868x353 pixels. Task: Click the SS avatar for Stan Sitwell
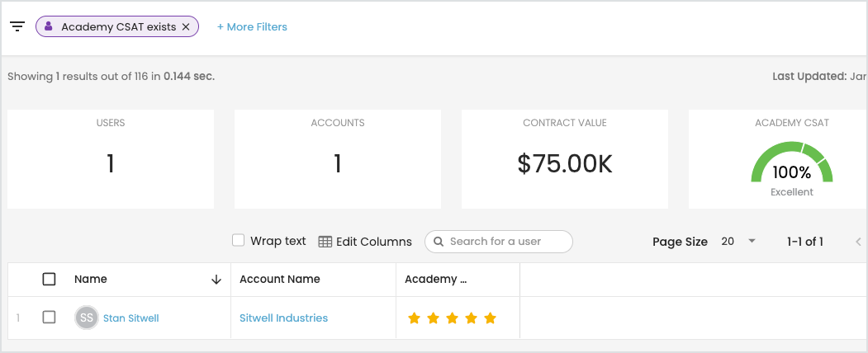click(x=87, y=318)
